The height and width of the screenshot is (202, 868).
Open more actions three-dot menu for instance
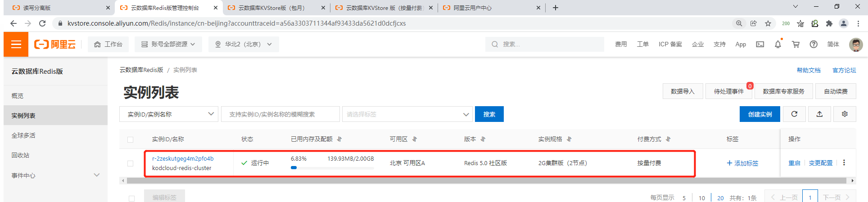pos(844,163)
